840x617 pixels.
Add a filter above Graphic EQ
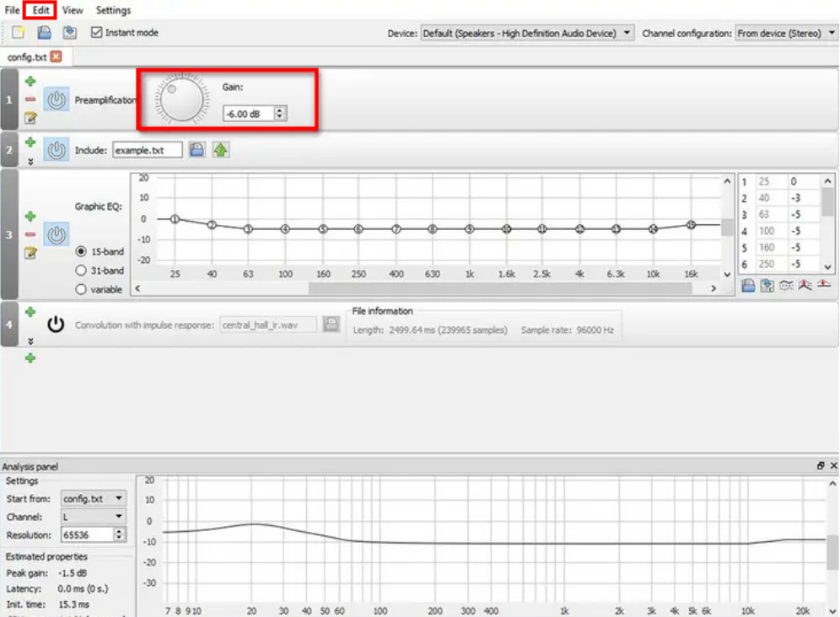coord(30,217)
